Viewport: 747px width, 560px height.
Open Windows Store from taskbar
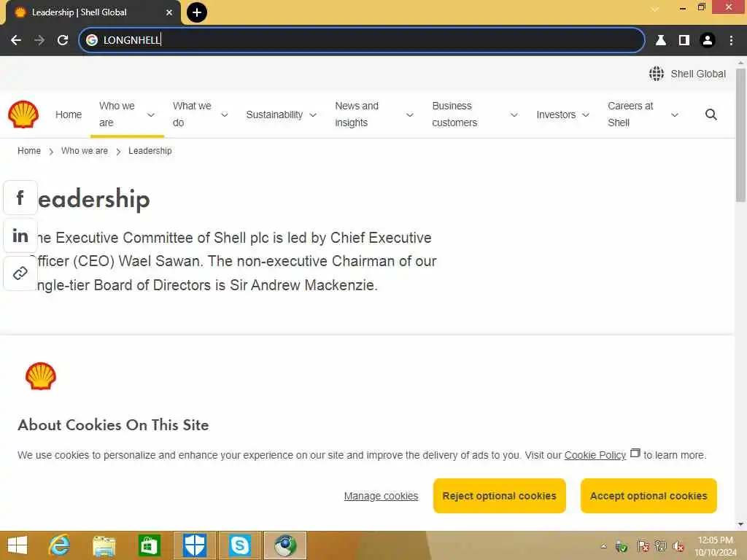(149, 545)
